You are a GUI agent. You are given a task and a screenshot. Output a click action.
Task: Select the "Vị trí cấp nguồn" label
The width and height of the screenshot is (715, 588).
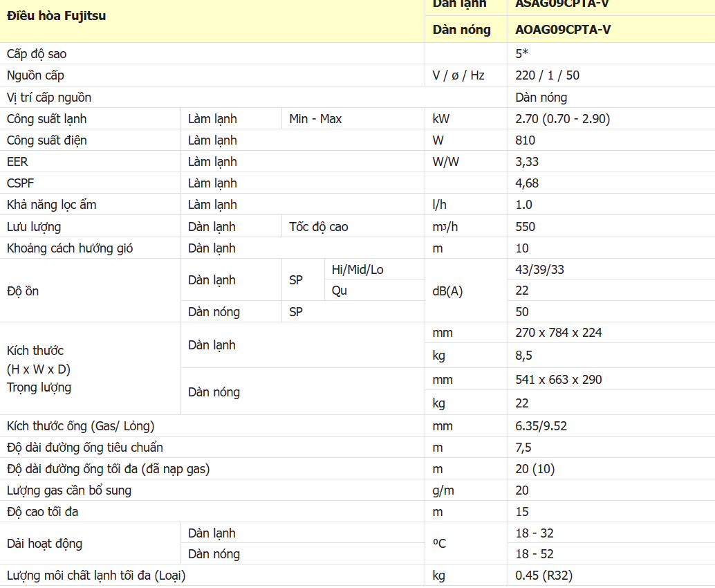[x=49, y=98]
